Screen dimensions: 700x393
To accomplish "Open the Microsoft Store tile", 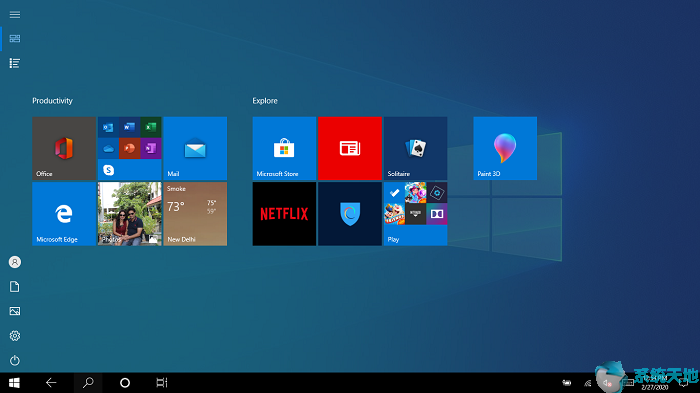I will (284, 148).
